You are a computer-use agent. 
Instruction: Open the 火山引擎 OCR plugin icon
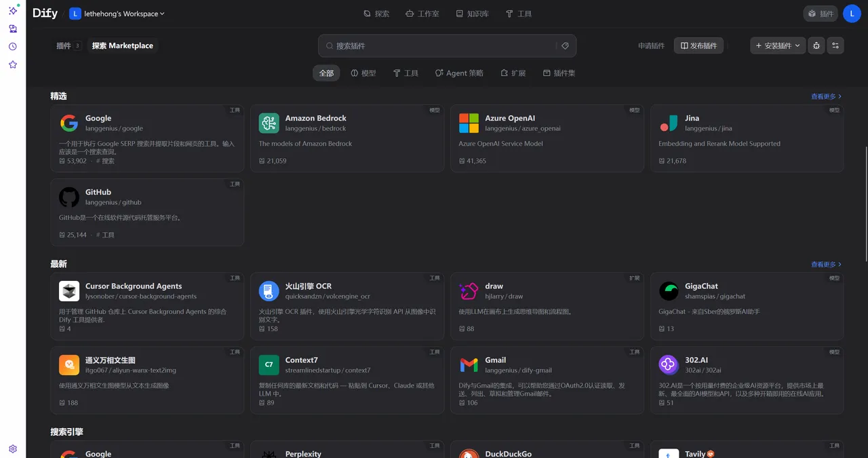coord(269,290)
